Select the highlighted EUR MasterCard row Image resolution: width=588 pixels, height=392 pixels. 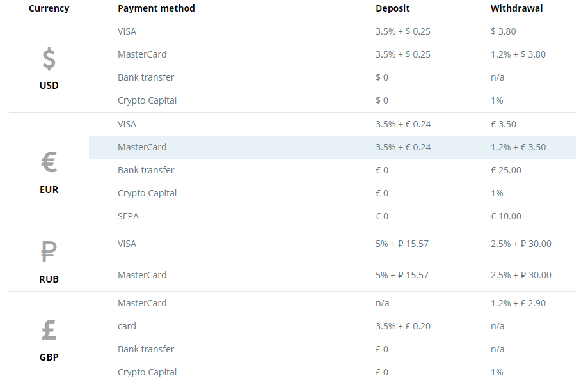click(x=332, y=147)
